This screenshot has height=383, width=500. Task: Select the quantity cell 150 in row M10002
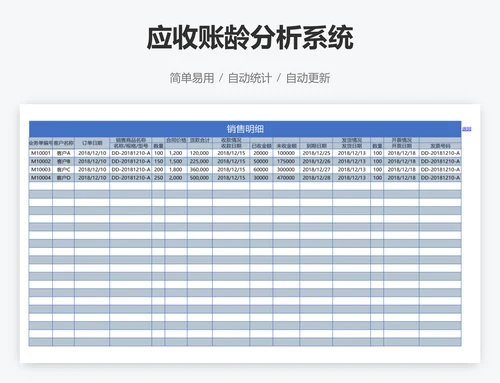[x=158, y=161]
